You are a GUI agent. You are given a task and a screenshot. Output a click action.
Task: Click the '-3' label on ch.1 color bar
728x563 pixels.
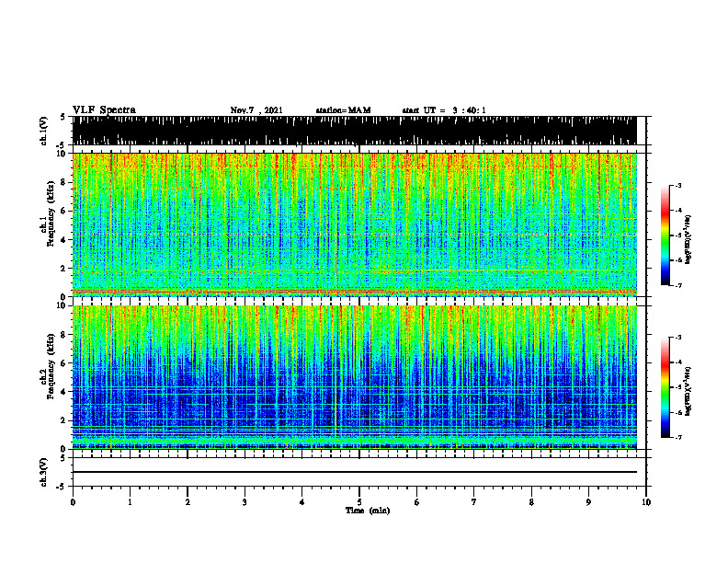[x=677, y=185]
